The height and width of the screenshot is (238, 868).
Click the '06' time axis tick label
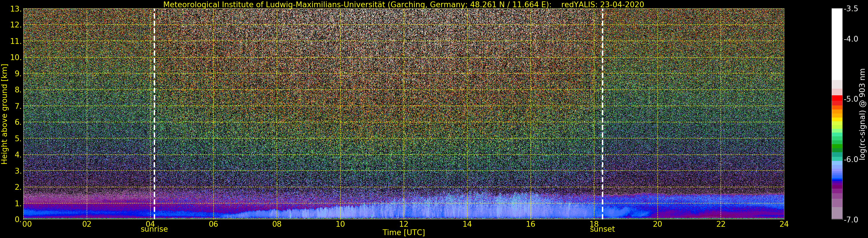pyautogui.click(x=214, y=224)
